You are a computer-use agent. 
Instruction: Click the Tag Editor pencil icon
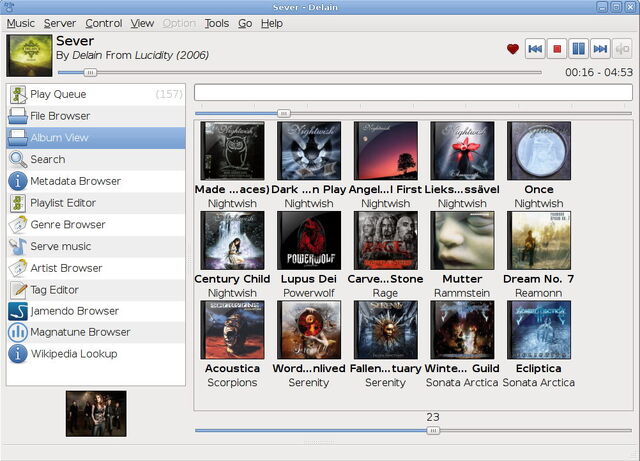[18, 290]
